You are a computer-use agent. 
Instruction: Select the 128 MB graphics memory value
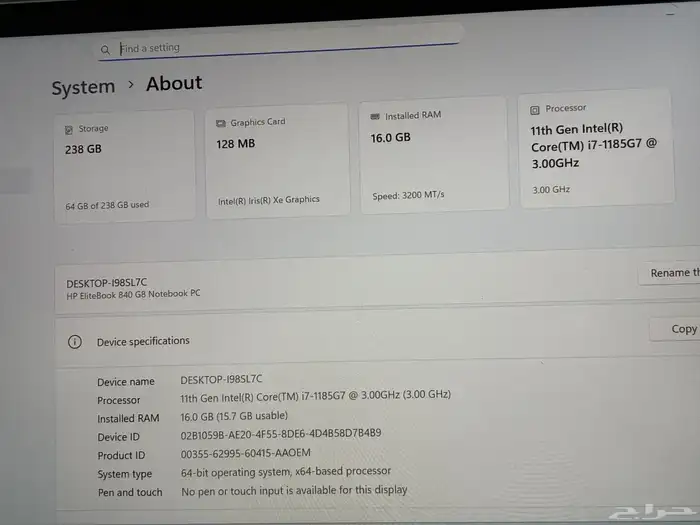point(236,144)
